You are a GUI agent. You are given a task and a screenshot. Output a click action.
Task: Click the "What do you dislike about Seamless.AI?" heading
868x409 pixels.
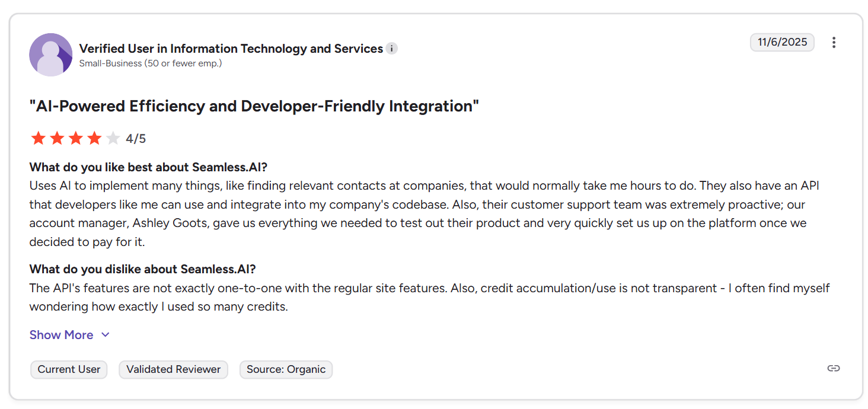pos(142,269)
